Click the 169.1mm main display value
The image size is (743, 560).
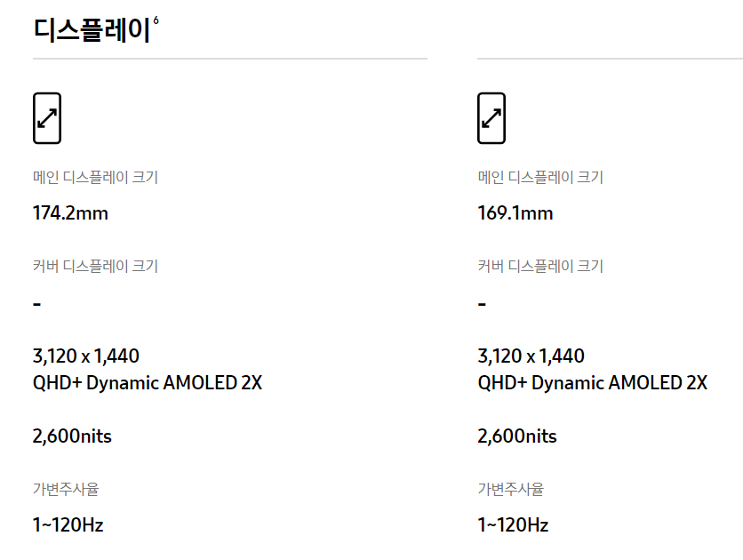[x=515, y=213]
